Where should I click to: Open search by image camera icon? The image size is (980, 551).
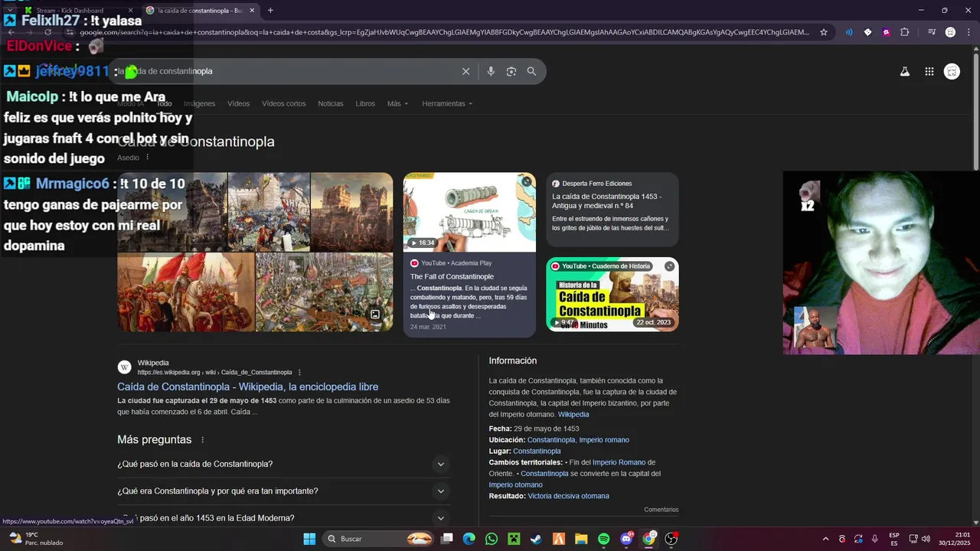point(511,71)
